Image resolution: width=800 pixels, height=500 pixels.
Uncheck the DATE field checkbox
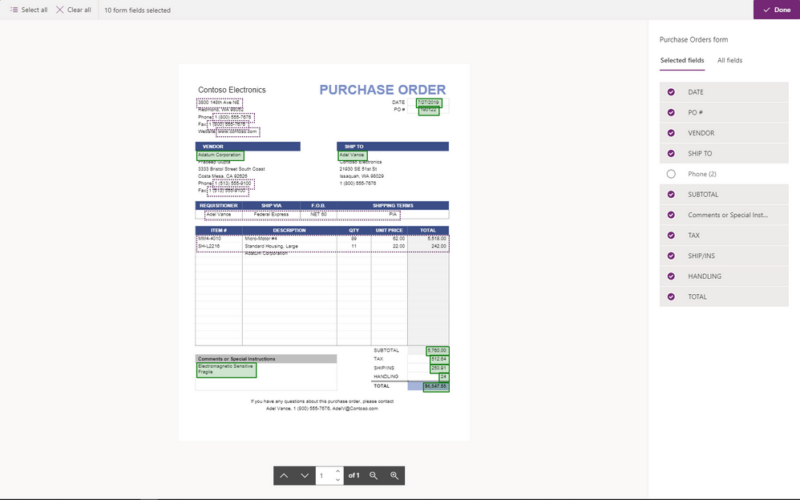[x=671, y=92]
